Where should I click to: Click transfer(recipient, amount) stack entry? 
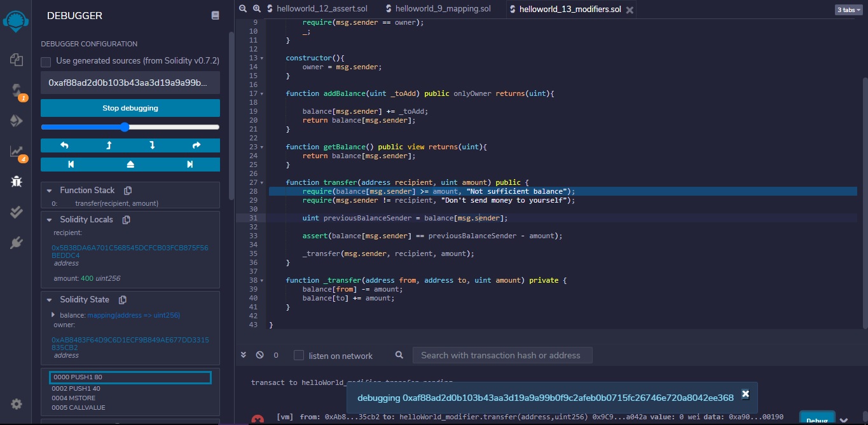point(116,203)
